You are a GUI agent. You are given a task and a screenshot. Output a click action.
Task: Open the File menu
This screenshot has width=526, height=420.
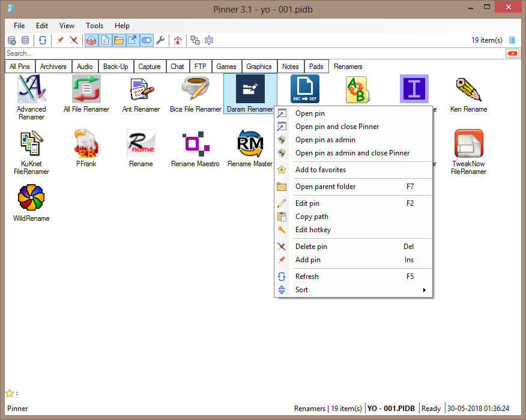point(19,26)
